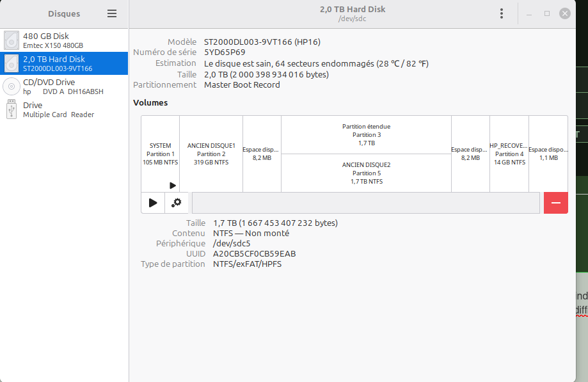Delete selected partition with red minus button
The height and width of the screenshot is (382, 588).
tap(555, 203)
